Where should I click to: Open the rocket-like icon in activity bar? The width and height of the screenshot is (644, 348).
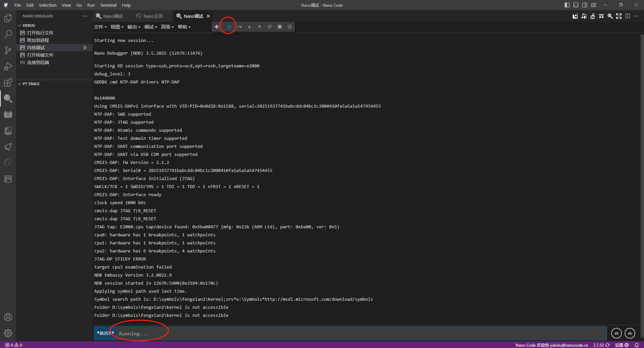[8, 147]
